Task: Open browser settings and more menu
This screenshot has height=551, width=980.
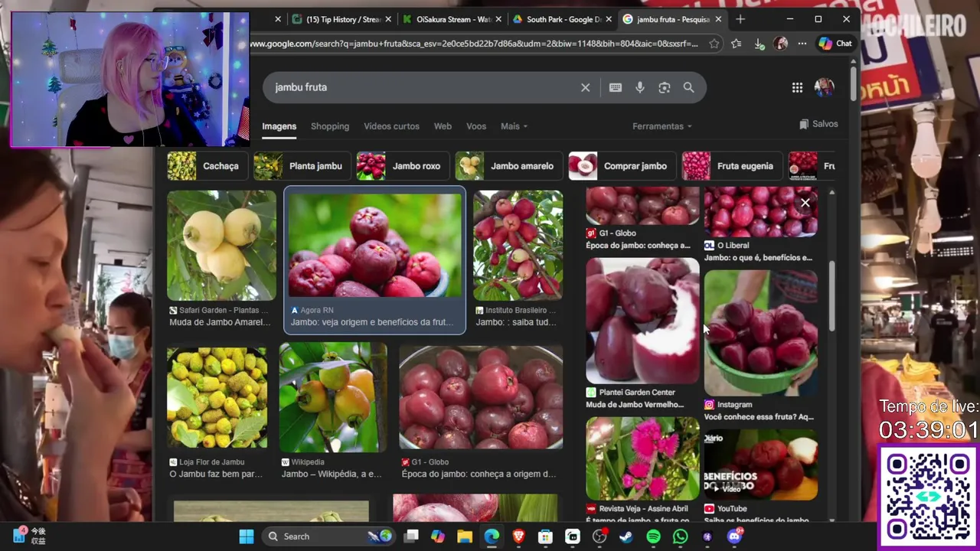Action: tap(802, 44)
